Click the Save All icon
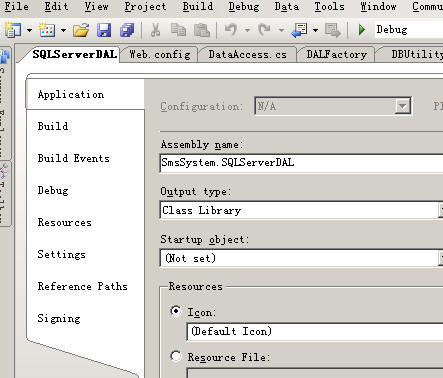The height and width of the screenshot is (378, 443). [127, 30]
